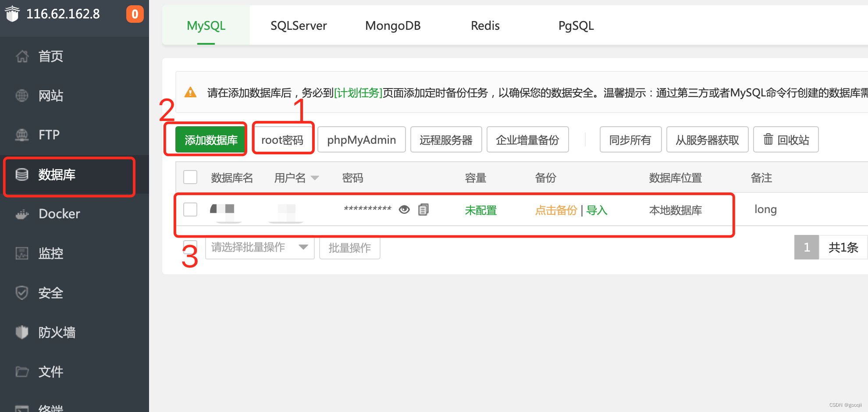Reveal the password with the eye icon
The height and width of the screenshot is (412, 868).
tap(404, 210)
